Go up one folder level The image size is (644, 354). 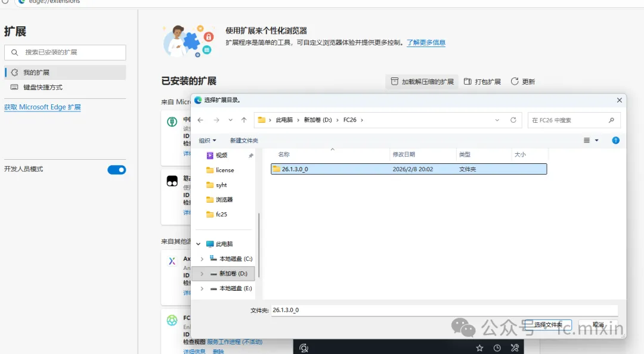pyautogui.click(x=244, y=120)
